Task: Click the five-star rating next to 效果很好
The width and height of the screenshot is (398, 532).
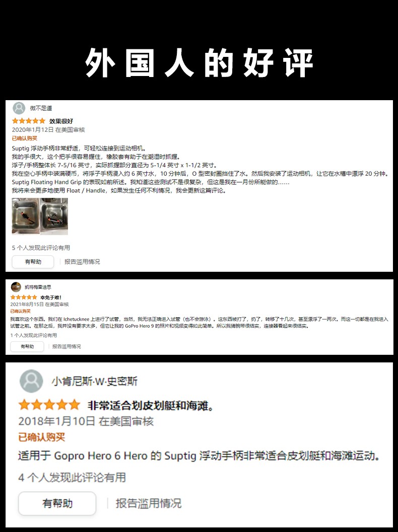Action: click(x=29, y=121)
